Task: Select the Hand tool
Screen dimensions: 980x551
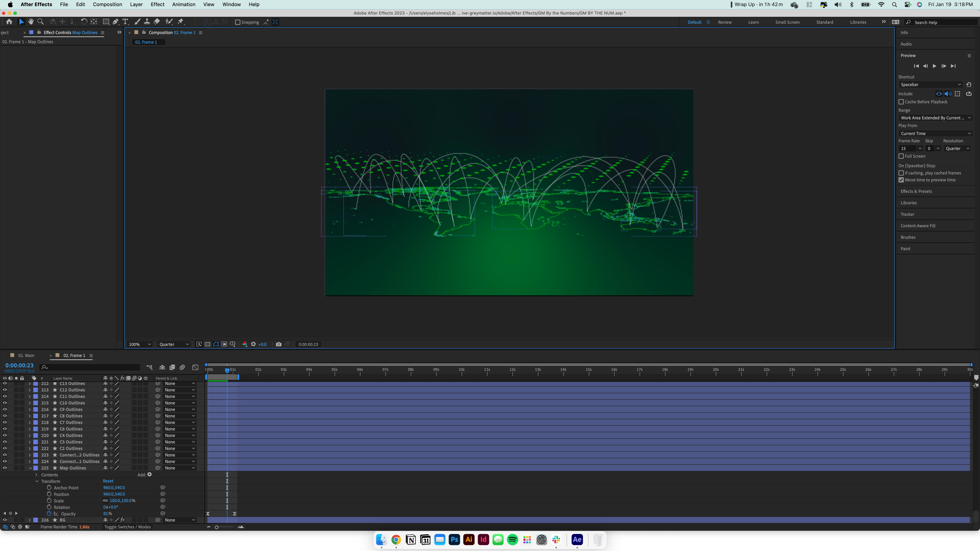Action: coord(31,22)
